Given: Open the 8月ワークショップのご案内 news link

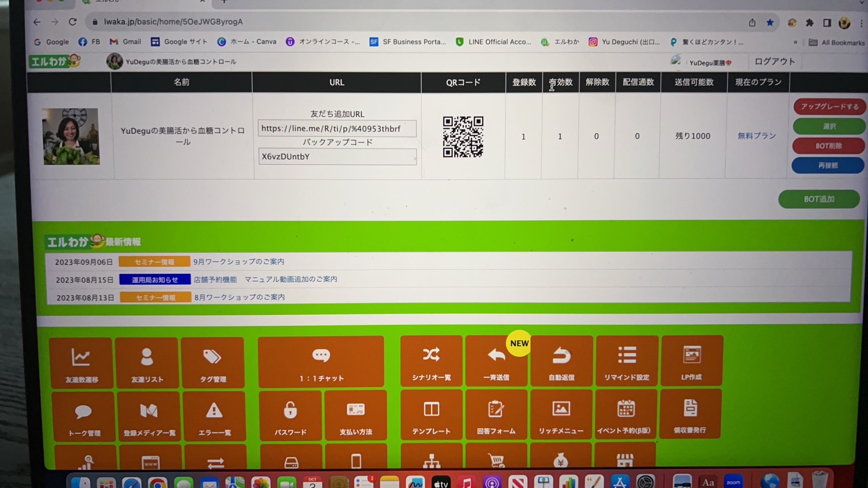Looking at the screenshot, I should click(240, 297).
